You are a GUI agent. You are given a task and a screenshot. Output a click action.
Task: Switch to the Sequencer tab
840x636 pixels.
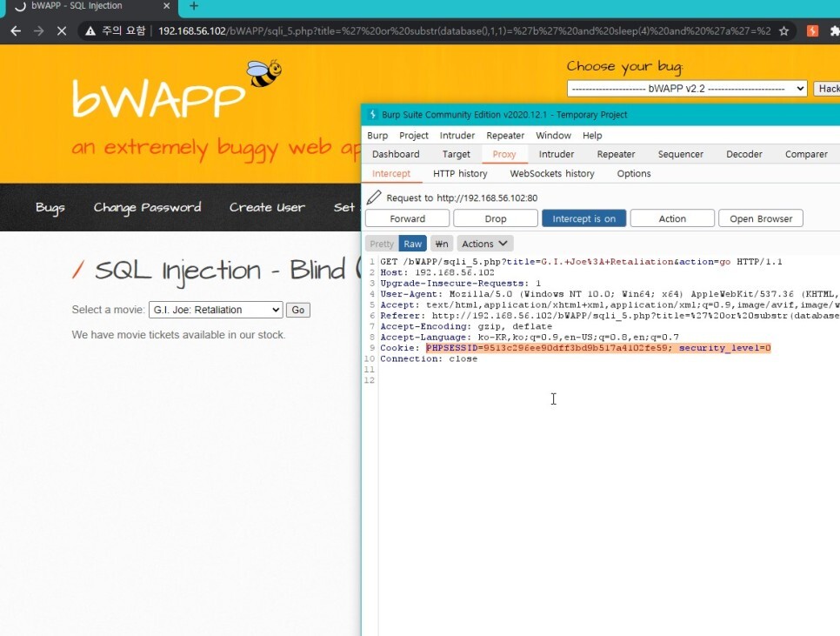pyautogui.click(x=680, y=154)
